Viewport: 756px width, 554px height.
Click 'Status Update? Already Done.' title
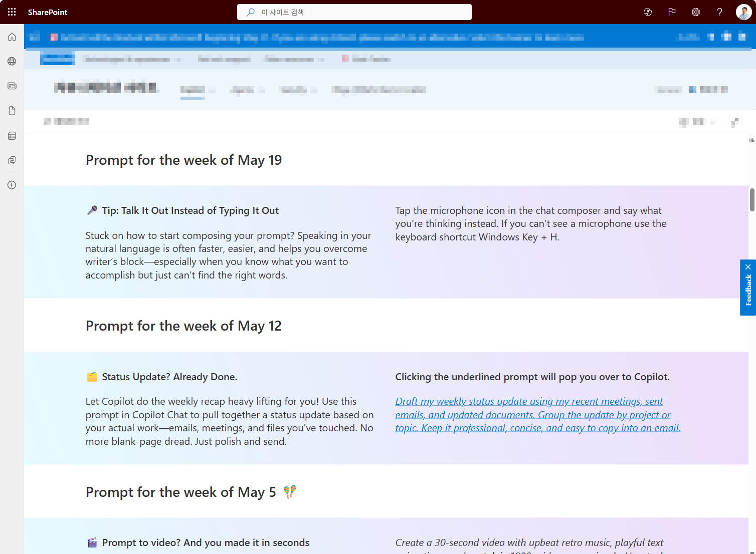click(x=169, y=377)
